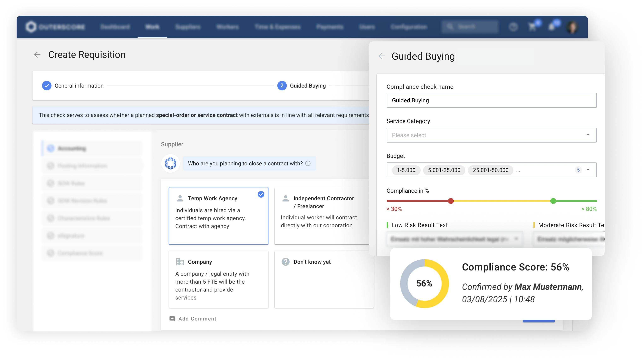The width and height of the screenshot is (644, 363).
Task: Click the back arrow beside Create Requisition
Action: coord(37,54)
